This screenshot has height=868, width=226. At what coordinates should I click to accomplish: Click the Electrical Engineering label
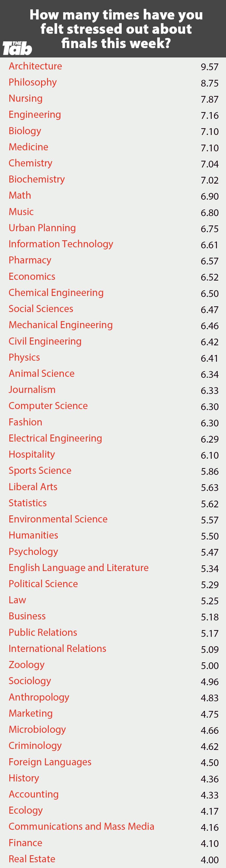(x=55, y=438)
